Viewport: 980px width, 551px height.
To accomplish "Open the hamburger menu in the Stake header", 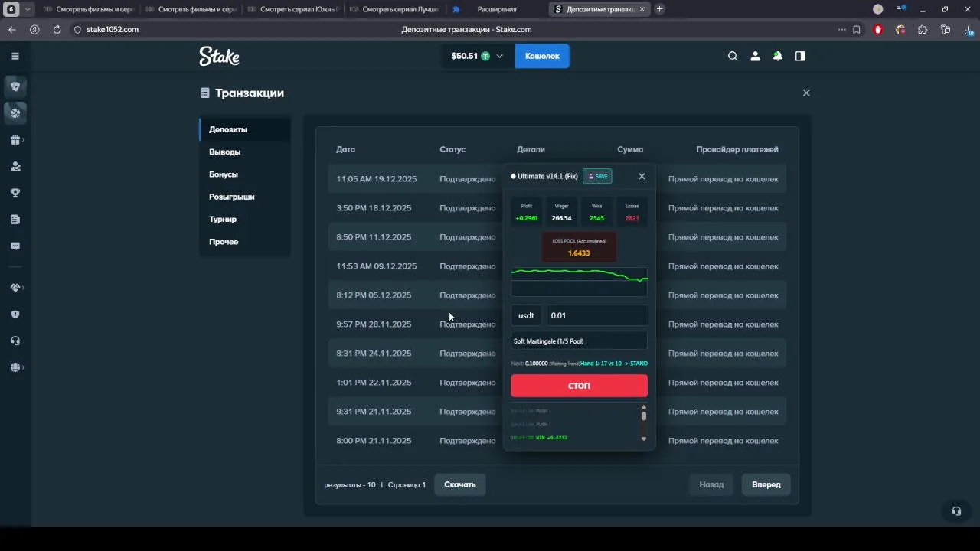I will (15, 56).
